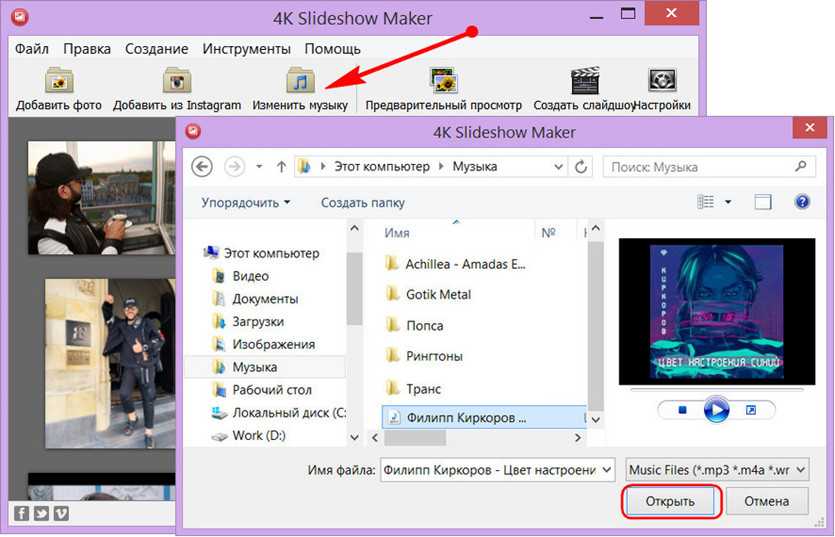
Task: Go back with the navigation arrow
Action: tap(202, 167)
